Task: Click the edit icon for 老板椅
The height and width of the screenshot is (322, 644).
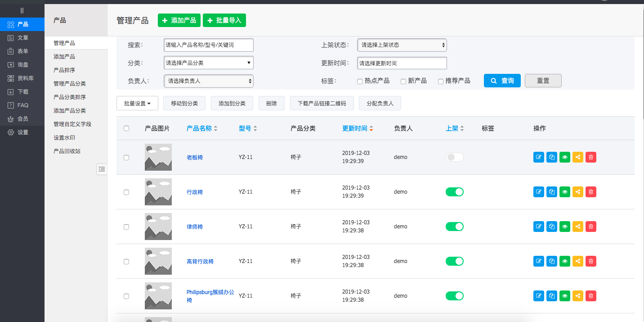Action: pyautogui.click(x=538, y=157)
